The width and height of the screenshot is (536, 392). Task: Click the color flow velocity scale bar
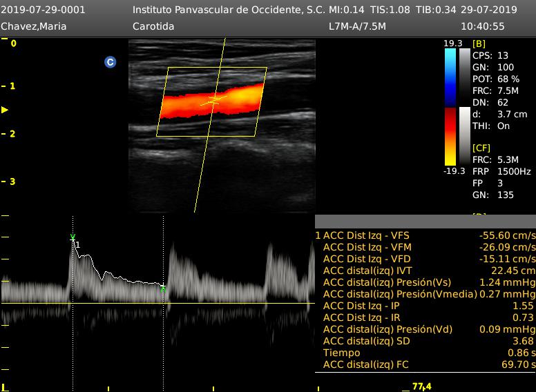pyautogui.click(x=450, y=107)
